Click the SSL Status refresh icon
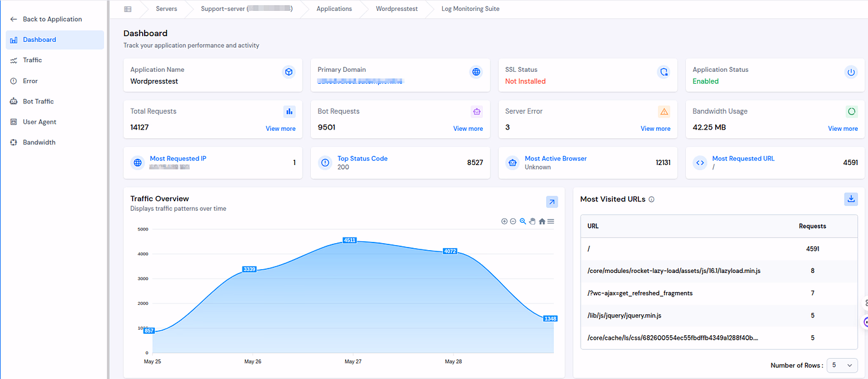Viewport: 868px width, 379px height. [x=664, y=72]
